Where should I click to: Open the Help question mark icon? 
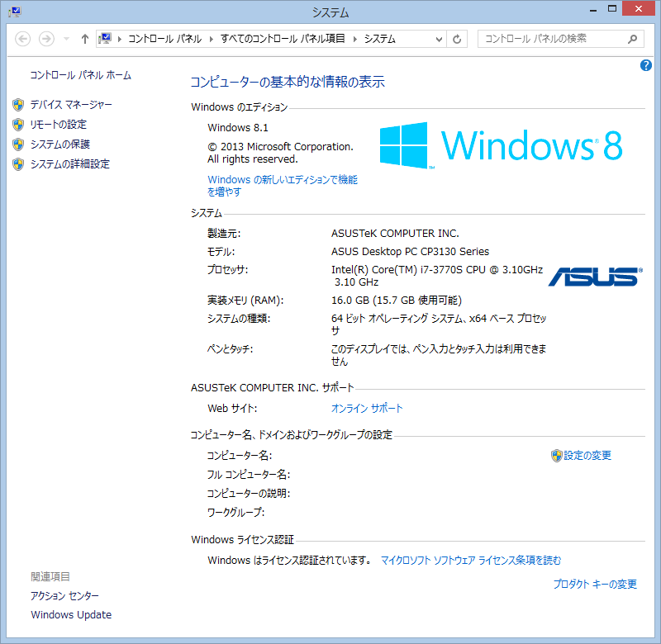[645, 65]
